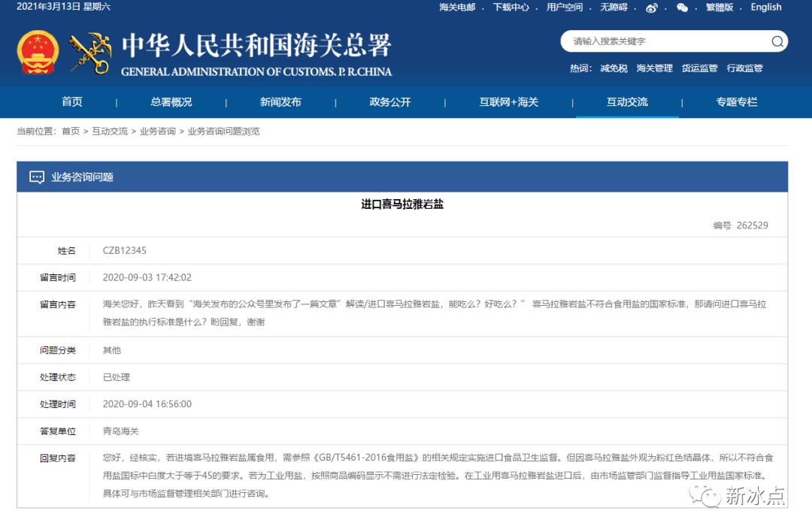Open the 总署概况 navigation menu

tap(171, 102)
